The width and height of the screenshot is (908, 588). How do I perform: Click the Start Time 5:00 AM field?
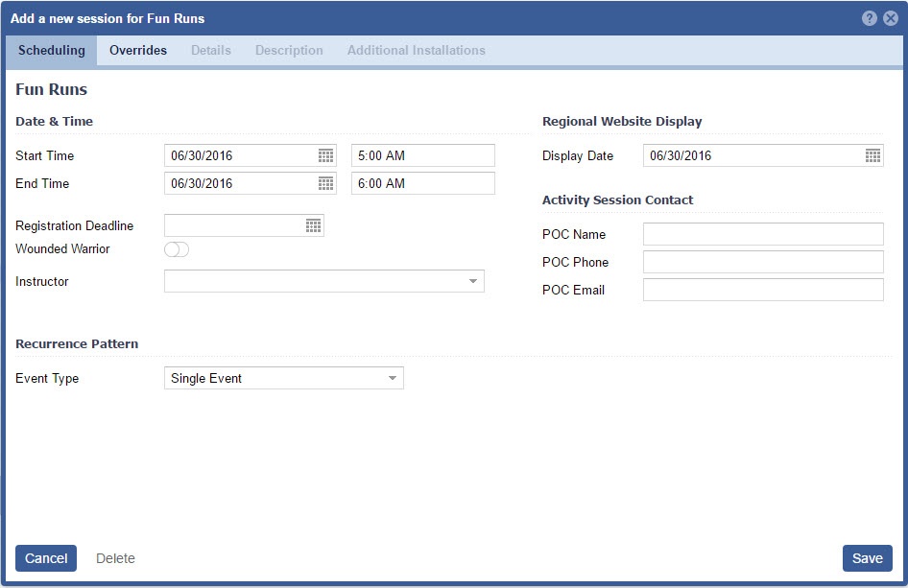pyautogui.click(x=422, y=155)
